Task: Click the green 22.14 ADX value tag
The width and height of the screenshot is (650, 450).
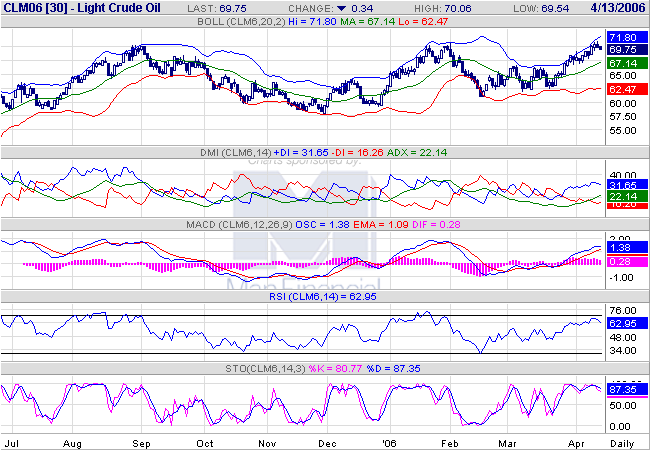Action: click(x=622, y=196)
